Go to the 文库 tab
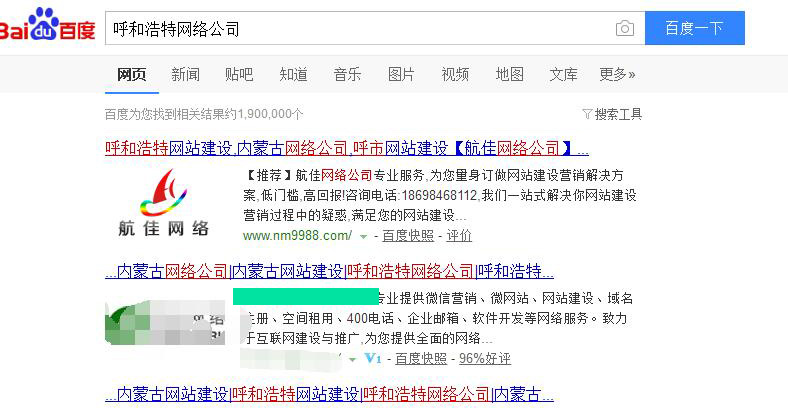 (x=563, y=74)
